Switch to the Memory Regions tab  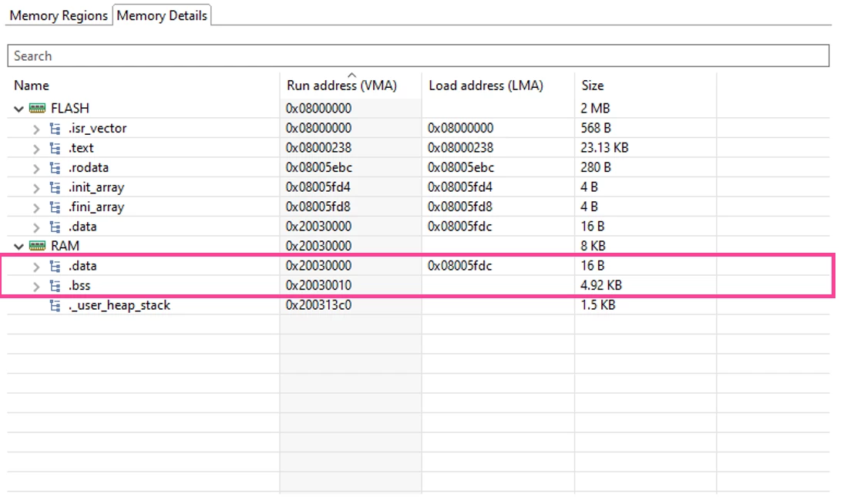pyautogui.click(x=59, y=15)
